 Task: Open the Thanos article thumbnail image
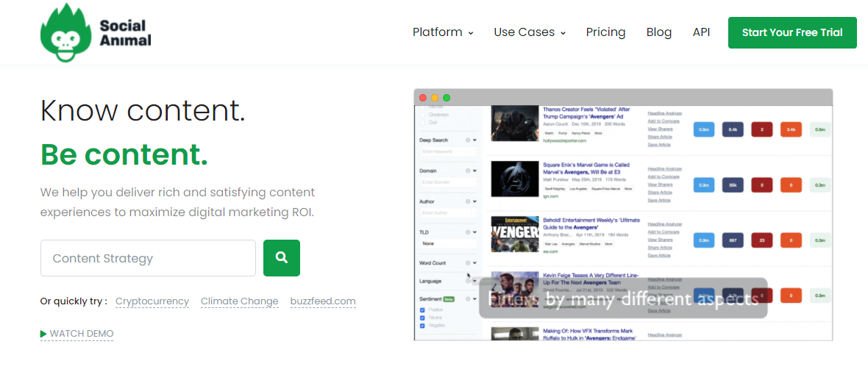[515, 125]
